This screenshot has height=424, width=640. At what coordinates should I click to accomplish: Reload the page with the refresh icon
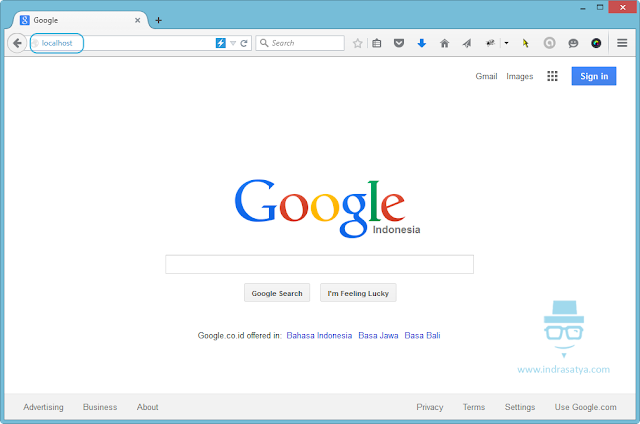point(244,43)
